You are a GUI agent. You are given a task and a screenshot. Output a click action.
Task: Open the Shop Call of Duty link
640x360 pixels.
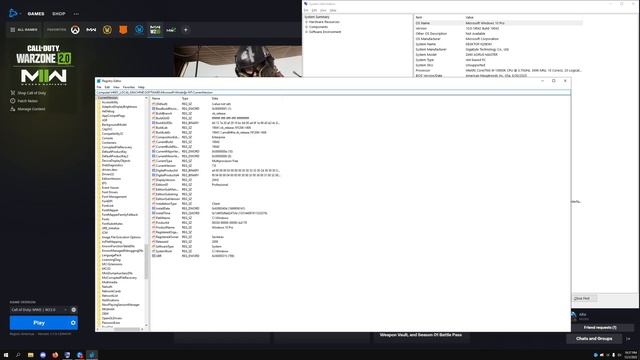coord(31,93)
